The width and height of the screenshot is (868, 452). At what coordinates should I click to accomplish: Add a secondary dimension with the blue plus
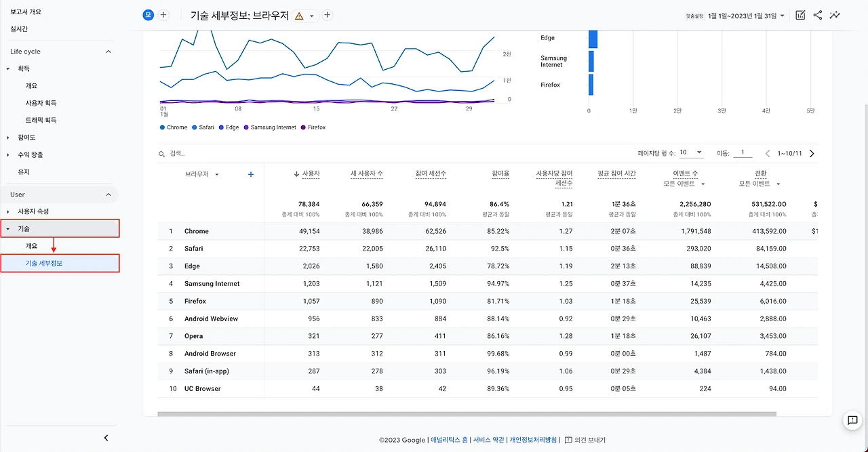(251, 174)
